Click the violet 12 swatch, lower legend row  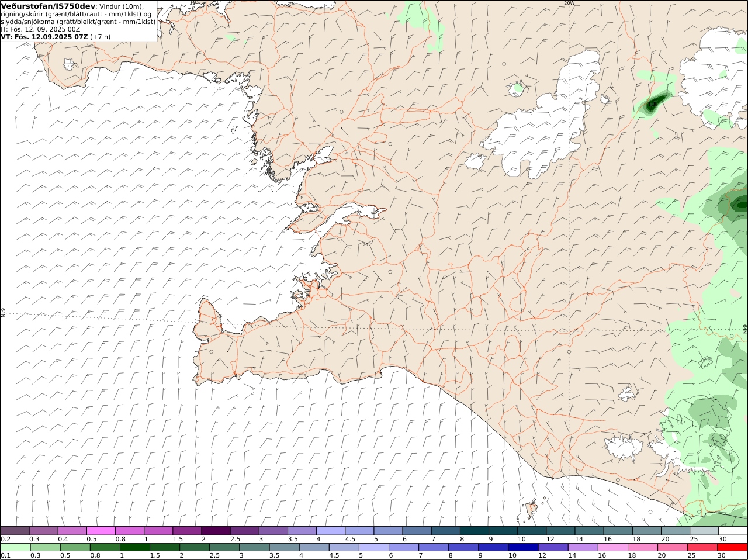coord(553,547)
